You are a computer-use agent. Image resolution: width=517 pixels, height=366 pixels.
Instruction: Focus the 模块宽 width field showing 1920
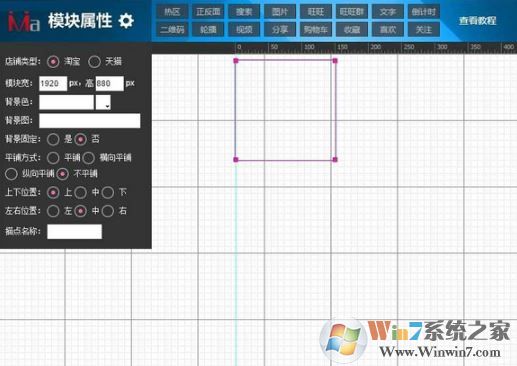pyautogui.click(x=53, y=83)
